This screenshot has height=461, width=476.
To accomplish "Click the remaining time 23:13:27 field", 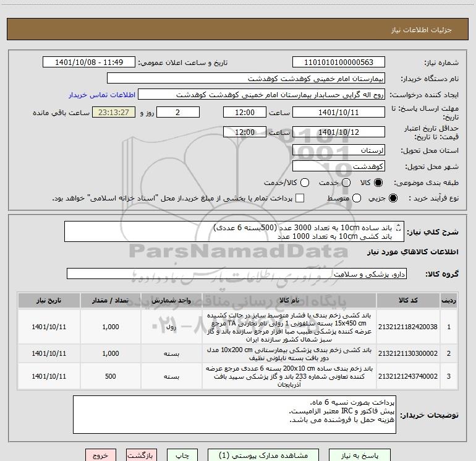I will coord(114,113).
